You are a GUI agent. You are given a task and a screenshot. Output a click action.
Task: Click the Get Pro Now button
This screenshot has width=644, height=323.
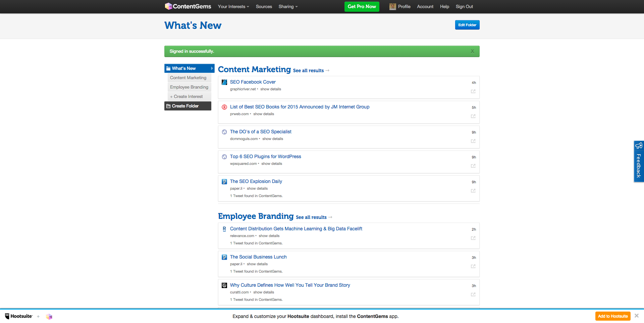(362, 7)
